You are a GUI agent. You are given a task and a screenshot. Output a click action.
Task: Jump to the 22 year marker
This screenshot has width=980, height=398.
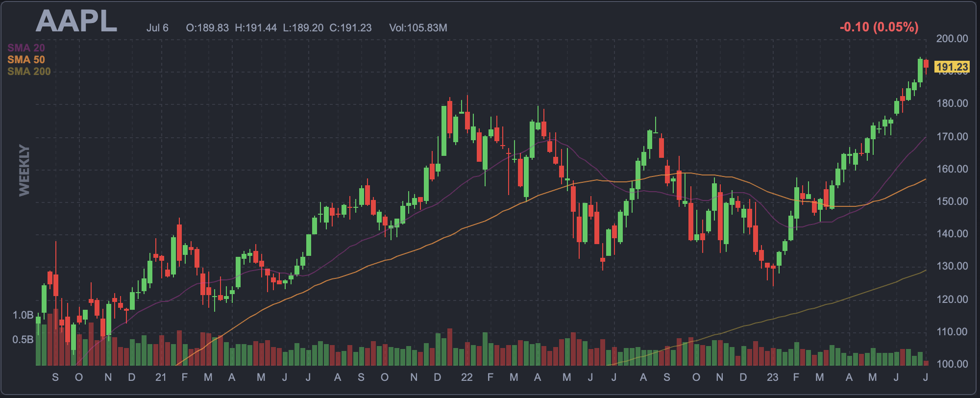pyautogui.click(x=466, y=377)
